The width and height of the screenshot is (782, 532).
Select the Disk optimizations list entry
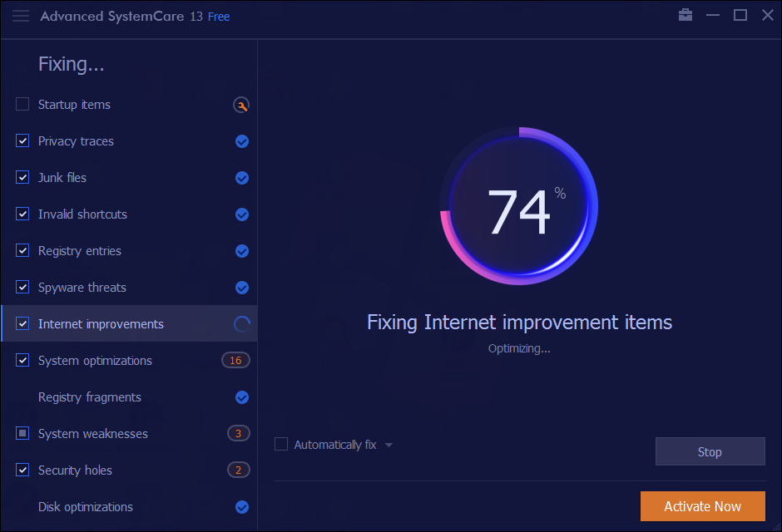[129, 506]
